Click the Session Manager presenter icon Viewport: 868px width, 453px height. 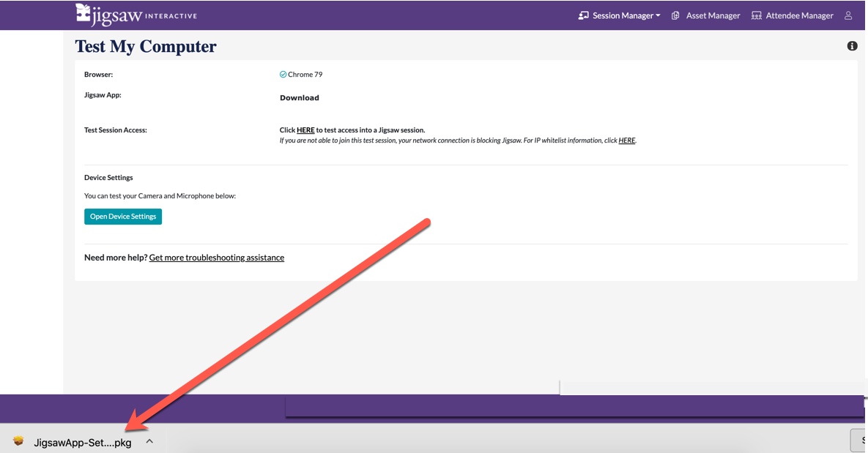[583, 15]
